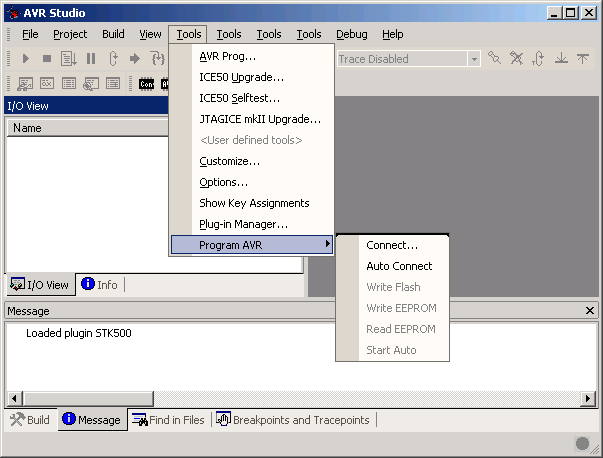Click the Reset loop-arrow icon
This screenshot has width=603, height=458.
(x=113, y=59)
